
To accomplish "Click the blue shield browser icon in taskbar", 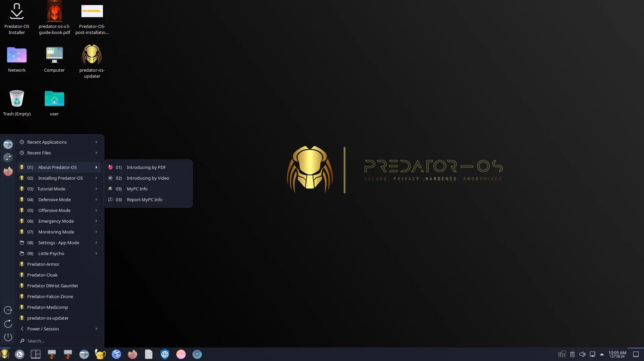I will pyautogui.click(x=165, y=354).
